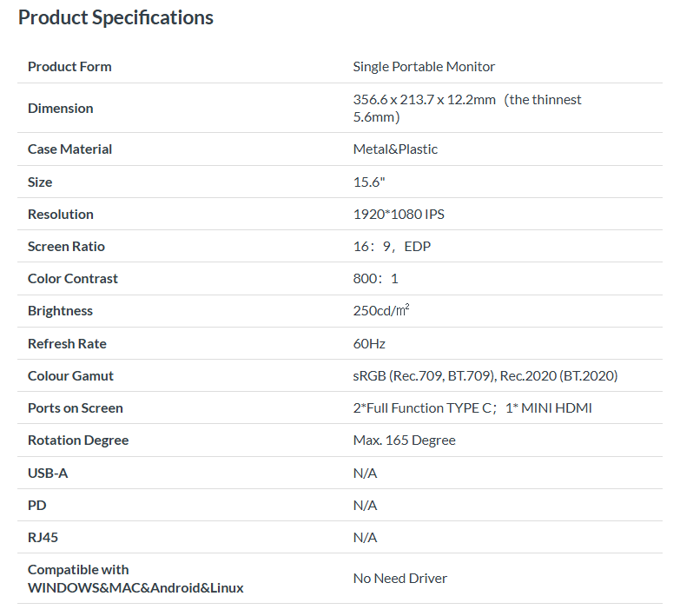Select the 60Hz refresh rate value
Screen dimensions: 680x616
[x=369, y=343]
